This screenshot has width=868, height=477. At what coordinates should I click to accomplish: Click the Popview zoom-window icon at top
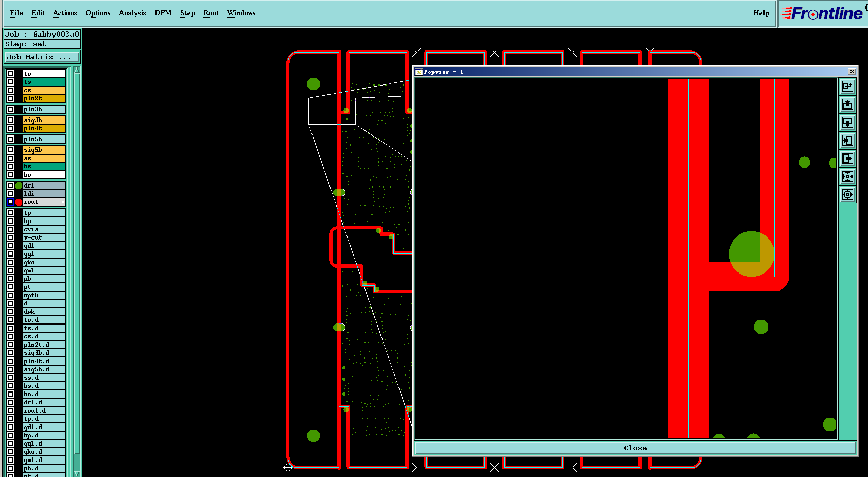[847, 87]
